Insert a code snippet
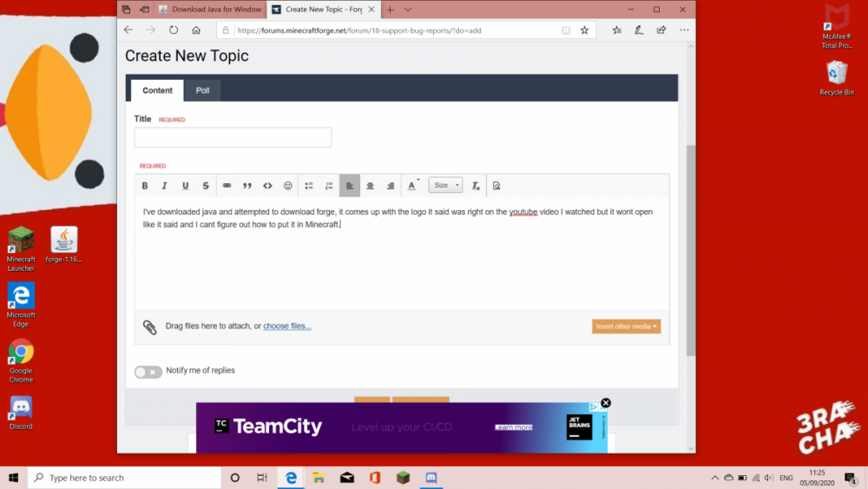This screenshot has width=868, height=489. (267, 186)
